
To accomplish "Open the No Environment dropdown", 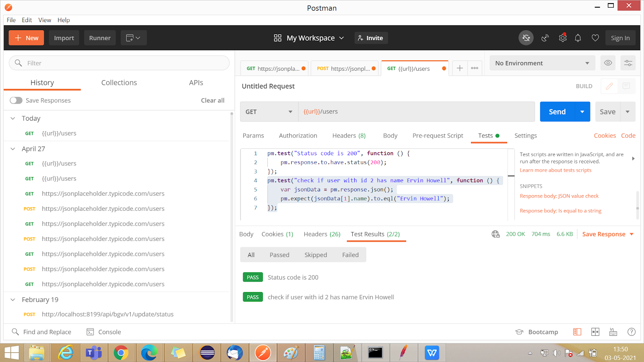I will pos(542,63).
